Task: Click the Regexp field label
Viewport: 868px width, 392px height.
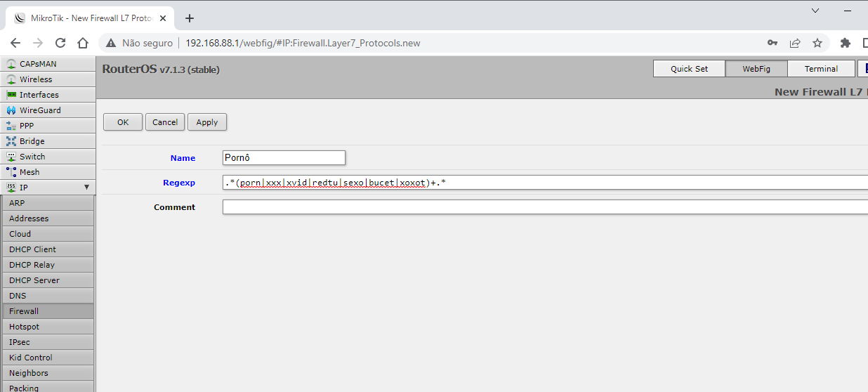Action: pyautogui.click(x=179, y=183)
